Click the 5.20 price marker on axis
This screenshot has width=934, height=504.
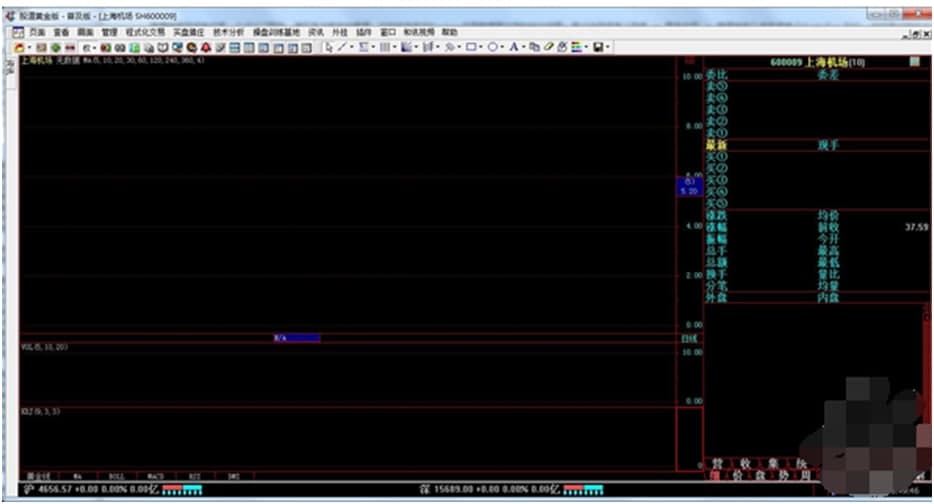[688, 190]
